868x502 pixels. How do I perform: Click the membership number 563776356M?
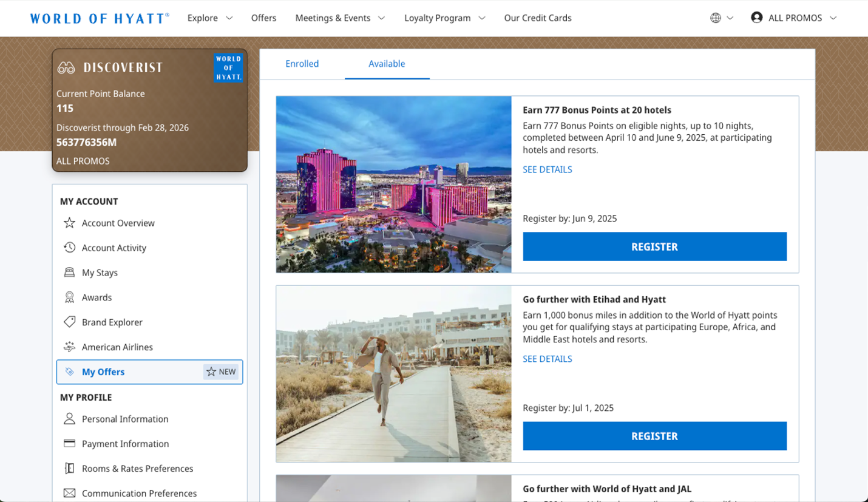[x=86, y=143]
